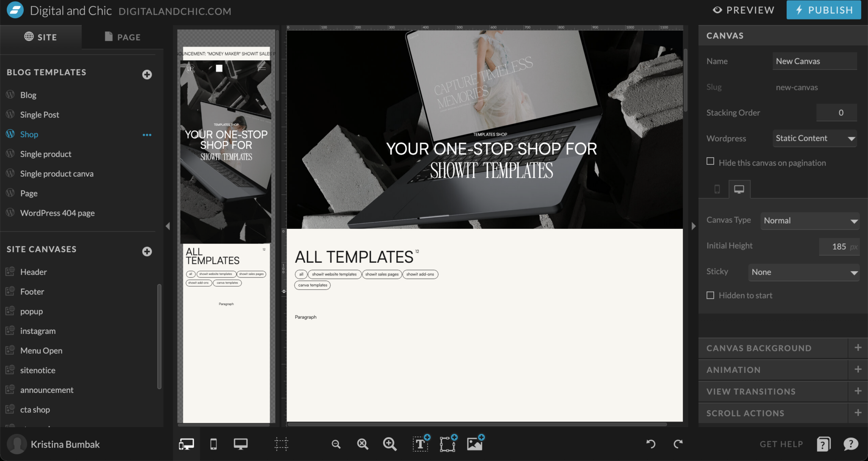Open the Canvas Type dropdown

point(810,221)
